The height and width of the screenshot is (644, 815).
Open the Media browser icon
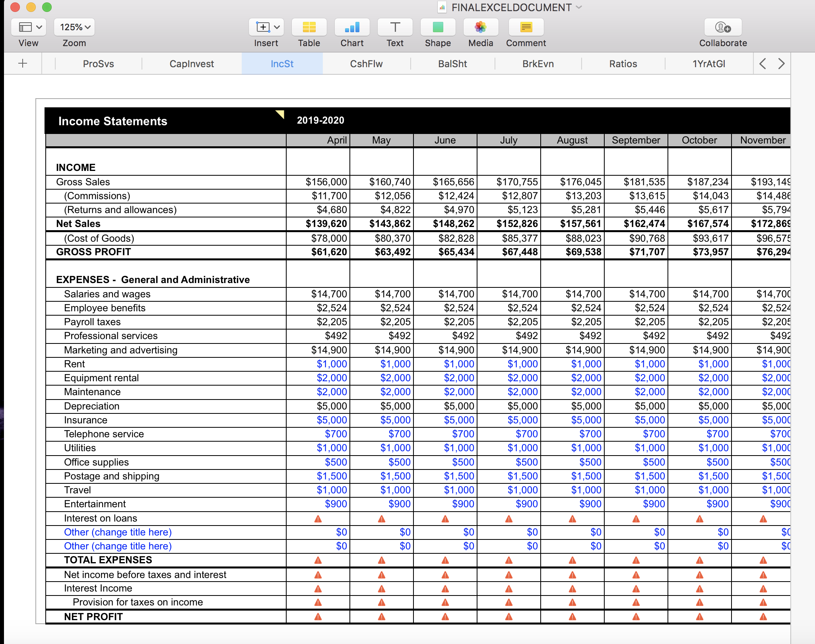tap(481, 27)
